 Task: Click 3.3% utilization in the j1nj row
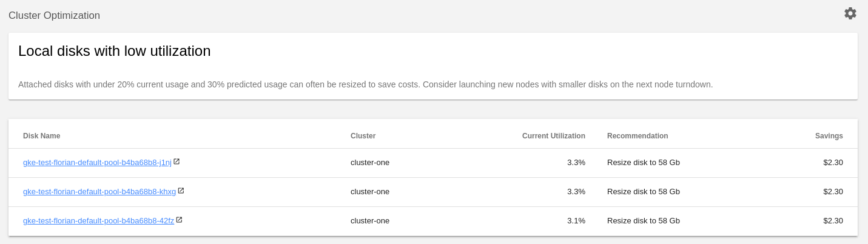[576, 163]
